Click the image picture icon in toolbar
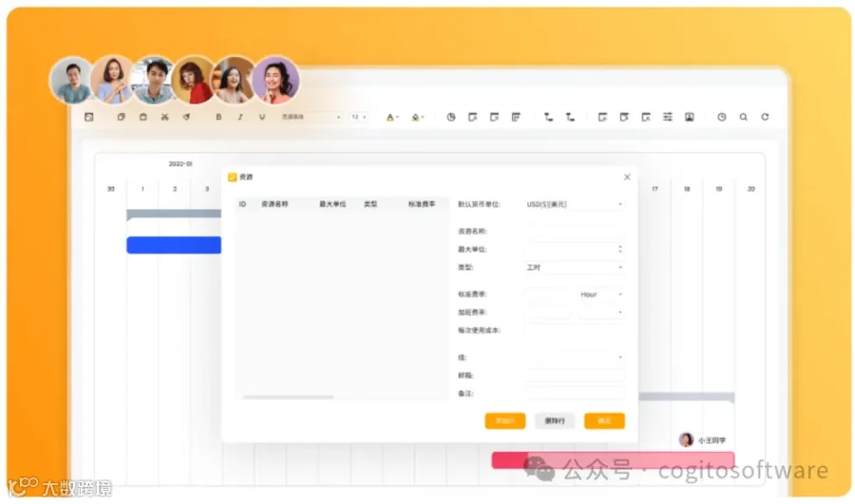The height and width of the screenshot is (504, 855). click(x=690, y=117)
